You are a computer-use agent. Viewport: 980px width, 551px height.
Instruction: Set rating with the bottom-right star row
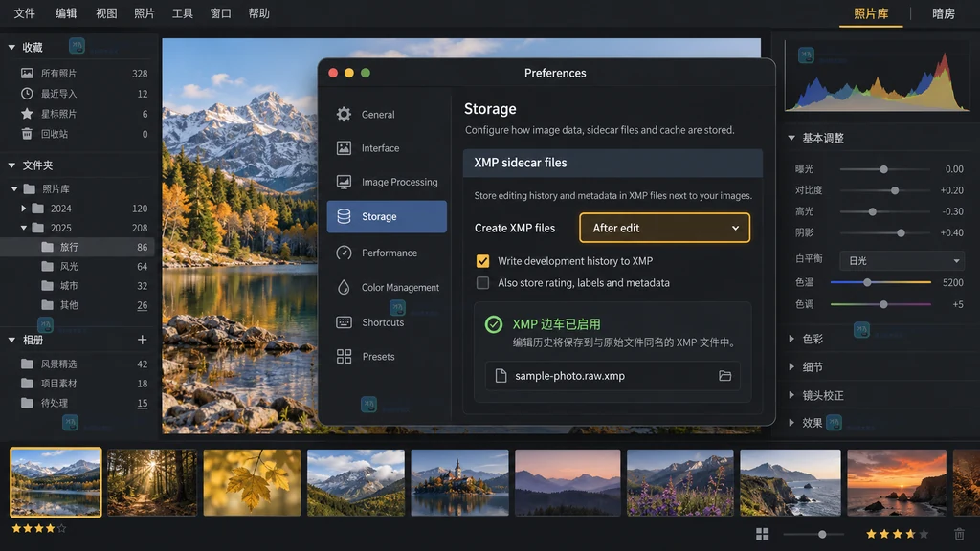(x=897, y=534)
